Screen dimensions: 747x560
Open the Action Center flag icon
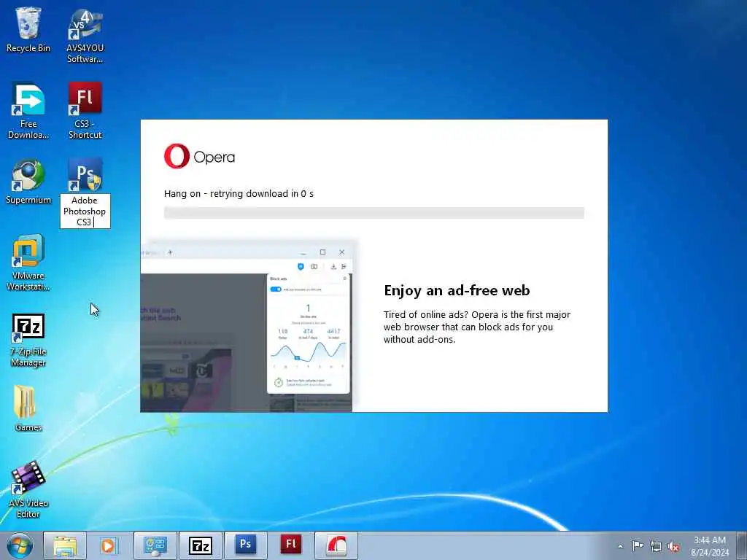click(x=638, y=545)
